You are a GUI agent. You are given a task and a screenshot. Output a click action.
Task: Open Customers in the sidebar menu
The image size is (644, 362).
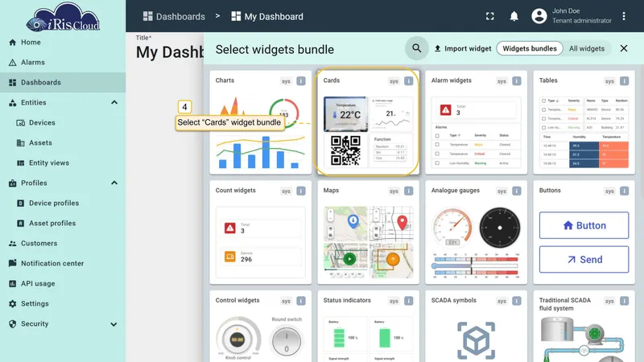(x=63, y=244)
